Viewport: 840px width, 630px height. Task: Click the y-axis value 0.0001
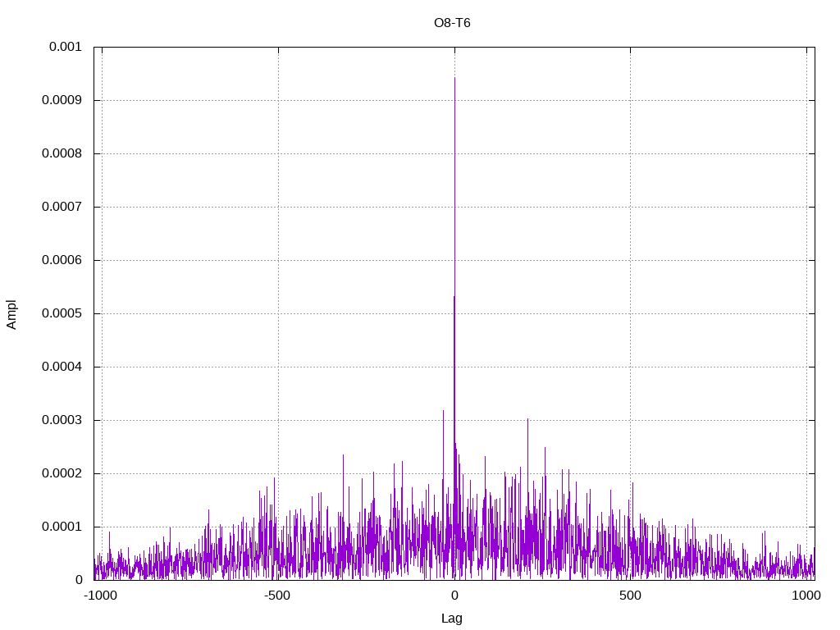pos(62,527)
